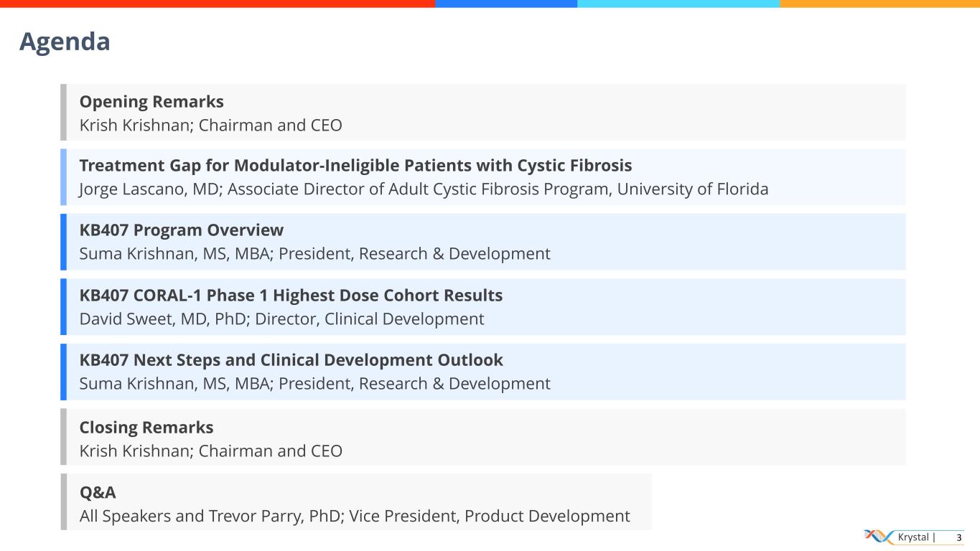Click KB407 Next Steps and Clinical Development Outlook

[291, 360]
